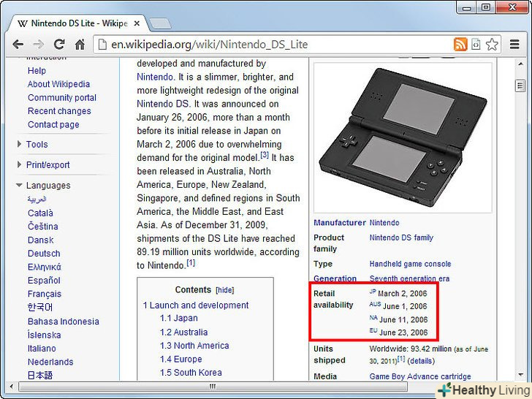Open the Handheld game console link

pyautogui.click(x=410, y=264)
